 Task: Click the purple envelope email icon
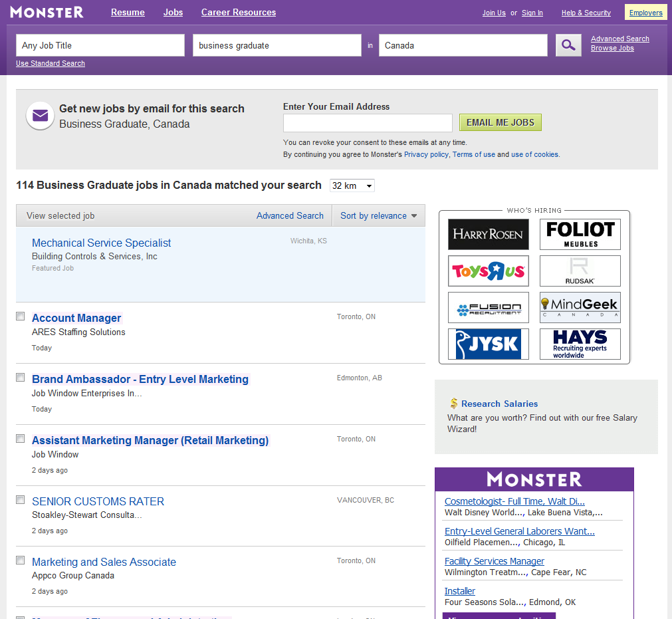pyautogui.click(x=40, y=116)
